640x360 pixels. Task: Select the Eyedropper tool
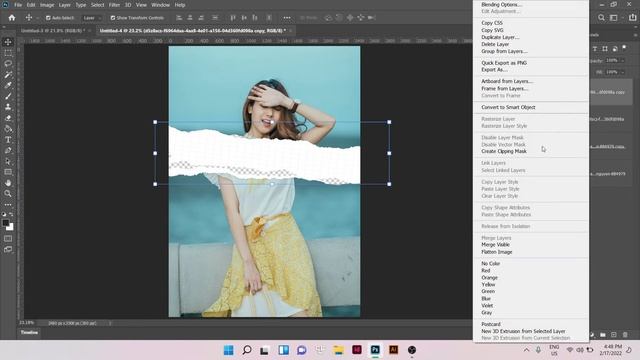tap(8, 85)
